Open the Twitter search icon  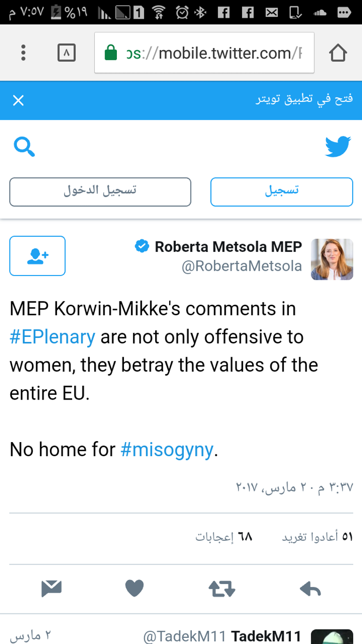tap(25, 147)
